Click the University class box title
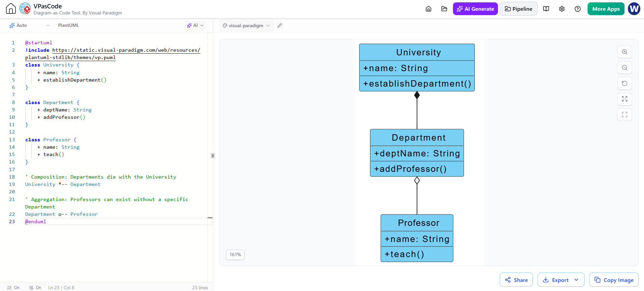The height and width of the screenshot is (291, 644). [x=418, y=52]
